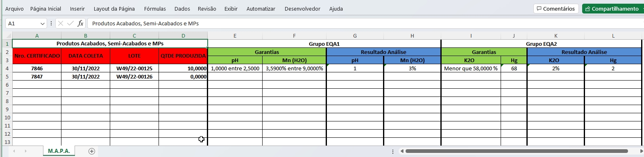Click the red 'LOTE' header cell
644x157 pixels.
coord(134,56)
